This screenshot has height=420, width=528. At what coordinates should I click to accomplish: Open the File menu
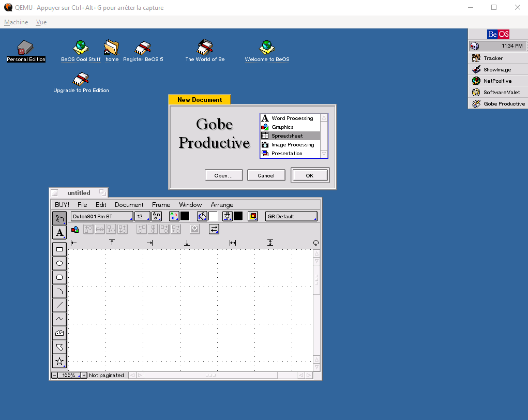(x=82, y=205)
